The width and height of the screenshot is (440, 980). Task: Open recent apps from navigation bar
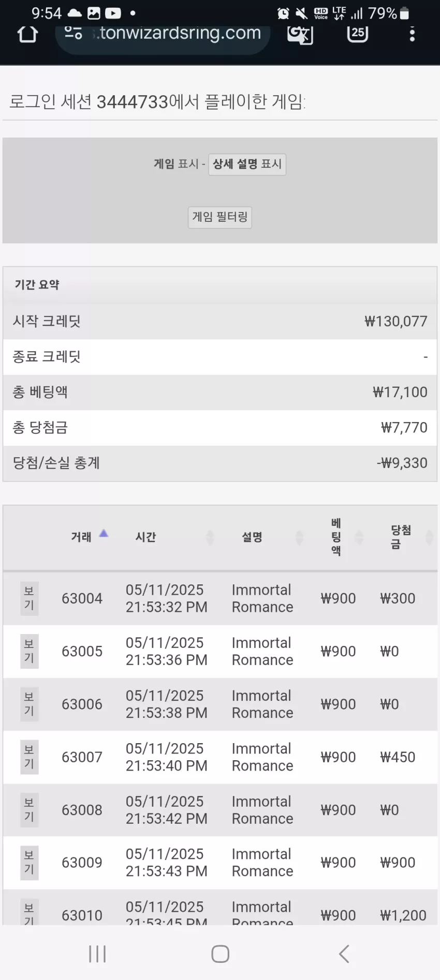point(97,954)
